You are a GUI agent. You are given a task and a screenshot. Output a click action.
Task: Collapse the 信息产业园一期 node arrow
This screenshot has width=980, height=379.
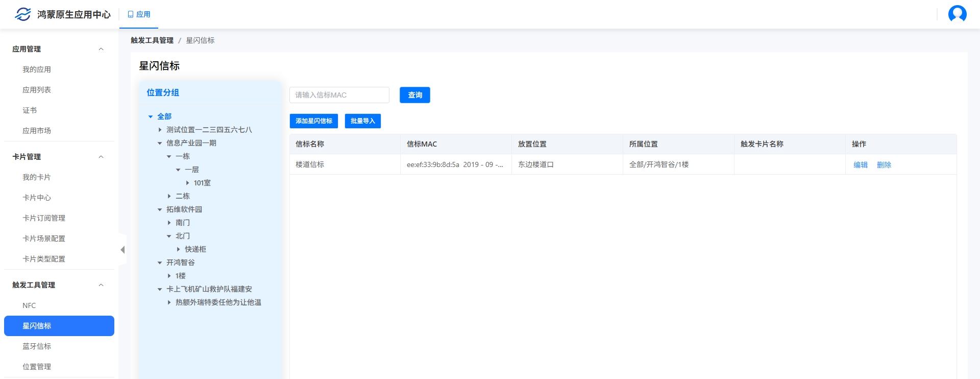click(160, 144)
